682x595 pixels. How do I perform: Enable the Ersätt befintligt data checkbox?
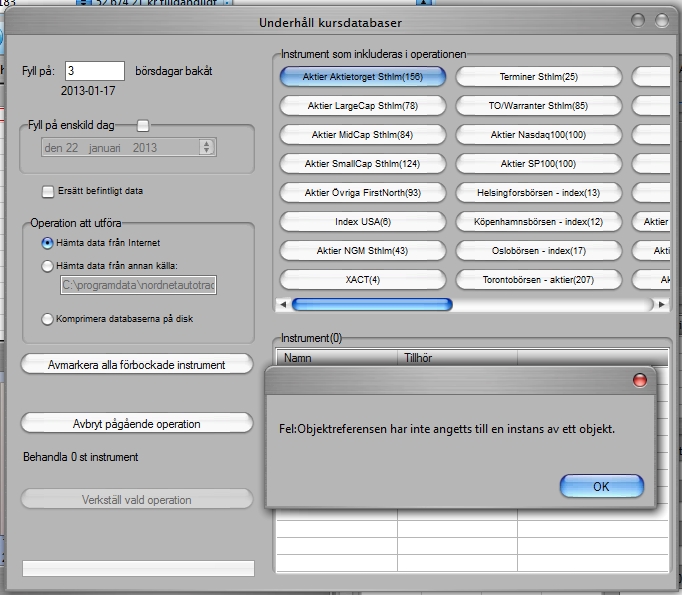coord(48,191)
